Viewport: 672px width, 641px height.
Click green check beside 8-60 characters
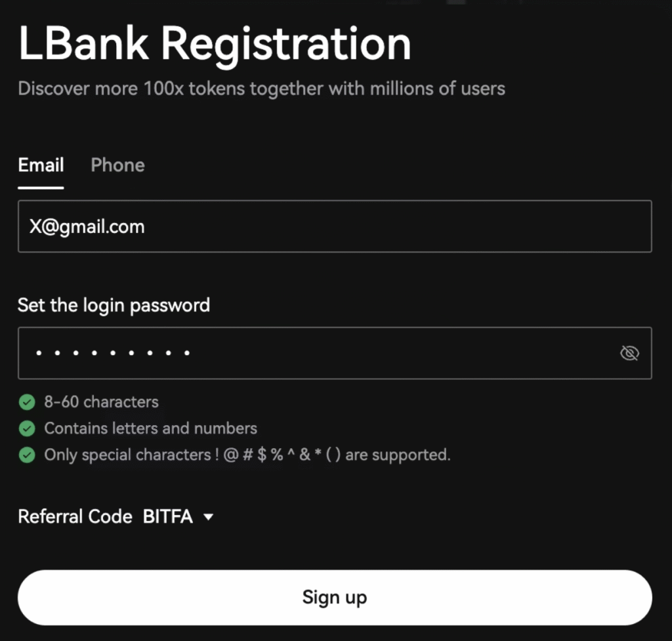pyautogui.click(x=27, y=402)
